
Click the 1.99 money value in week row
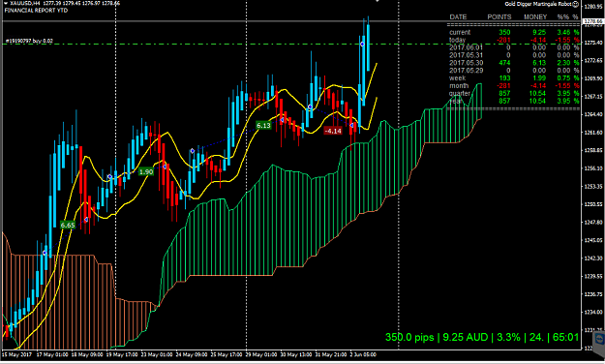(539, 78)
